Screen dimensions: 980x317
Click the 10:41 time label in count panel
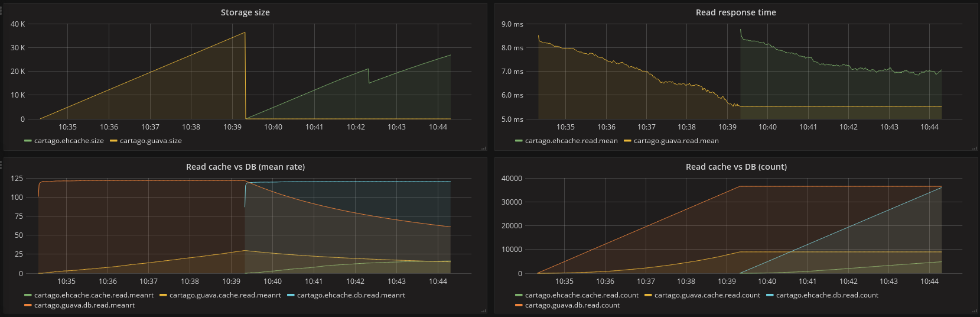(808, 282)
